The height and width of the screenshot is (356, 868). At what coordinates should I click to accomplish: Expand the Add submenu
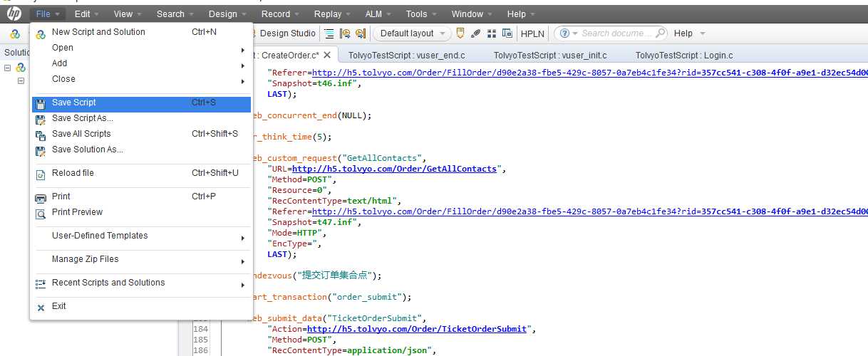[x=141, y=63]
